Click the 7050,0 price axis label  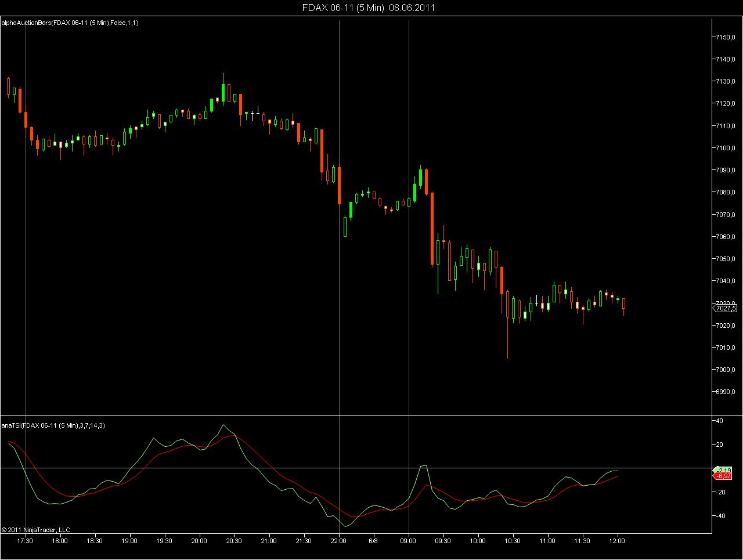coord(726,259)
